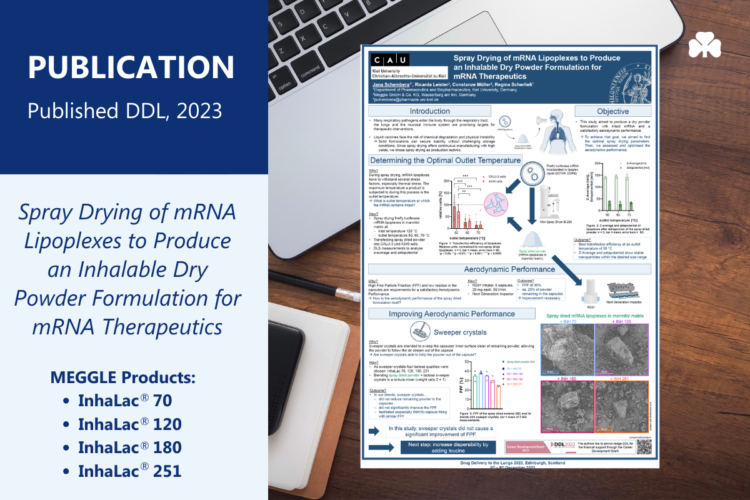Click the sweeper broom icon beside Sweeper crystals
This screenshot has height=500, width=750.
(419, 331)
